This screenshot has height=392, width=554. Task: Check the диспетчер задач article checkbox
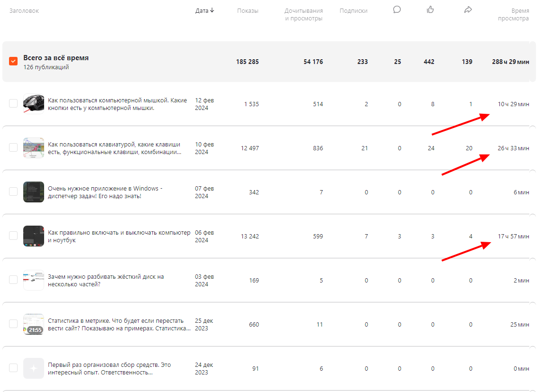tap(13, 191)
